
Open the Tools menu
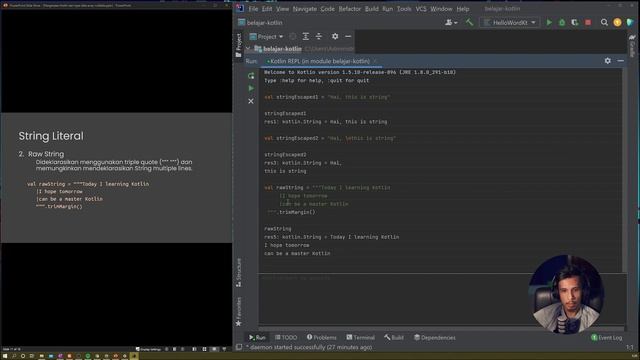tap(404, 9)
